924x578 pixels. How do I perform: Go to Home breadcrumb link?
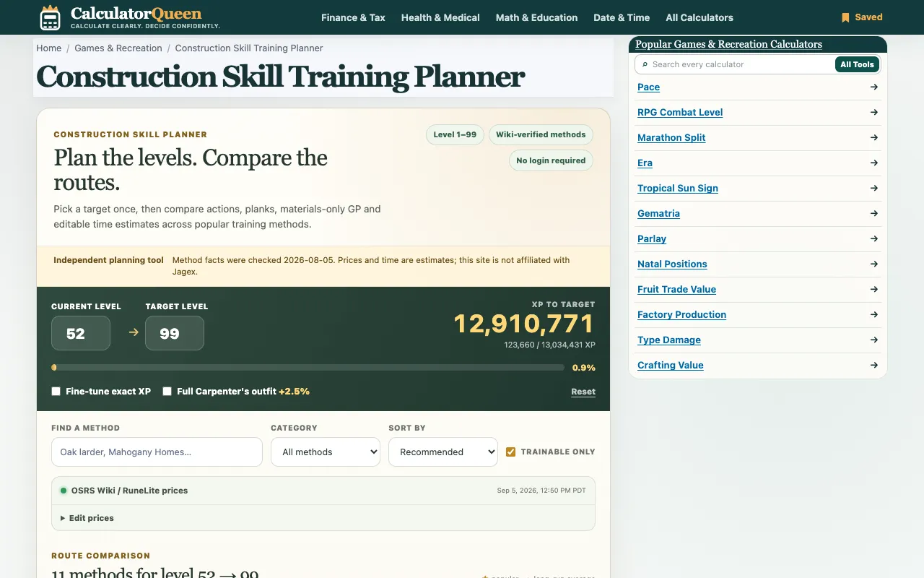coord(49,48)
